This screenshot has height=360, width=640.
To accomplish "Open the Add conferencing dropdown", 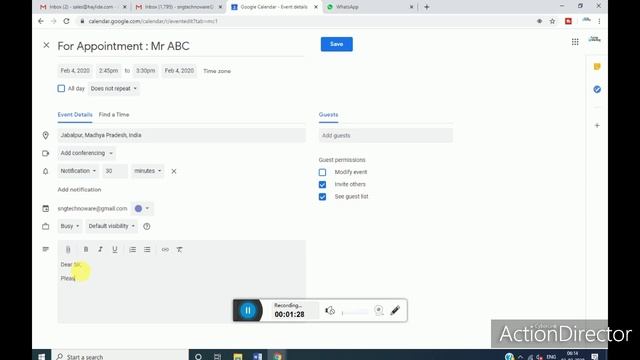I will (x=87, y=153).
